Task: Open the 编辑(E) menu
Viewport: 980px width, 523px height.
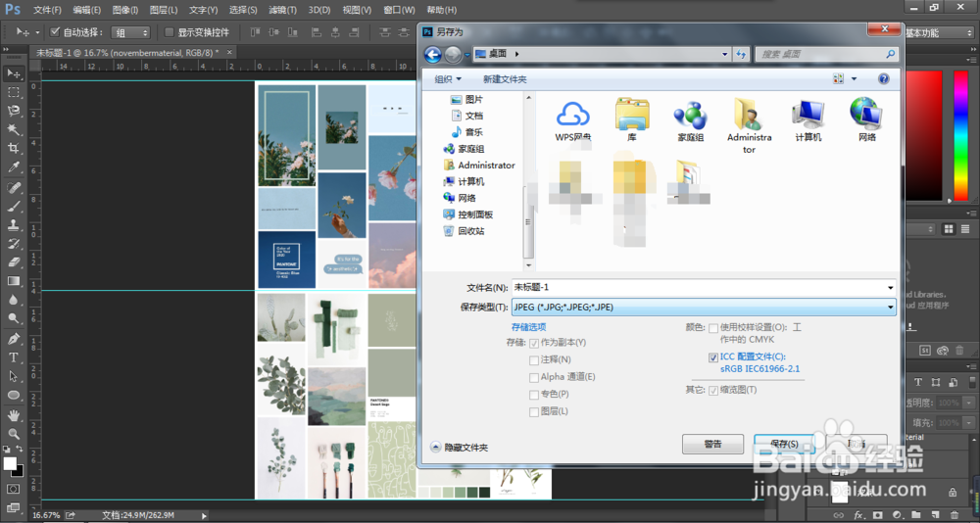Action: (87, 10)
